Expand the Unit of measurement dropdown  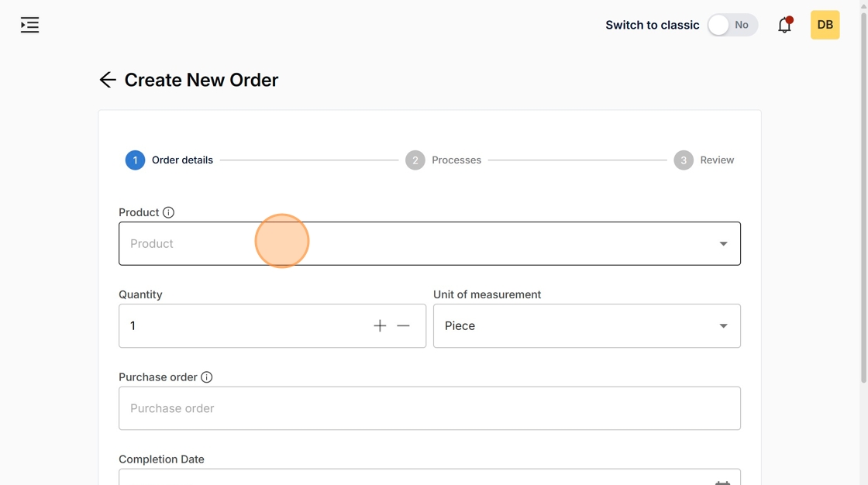[x=586, y=326]
